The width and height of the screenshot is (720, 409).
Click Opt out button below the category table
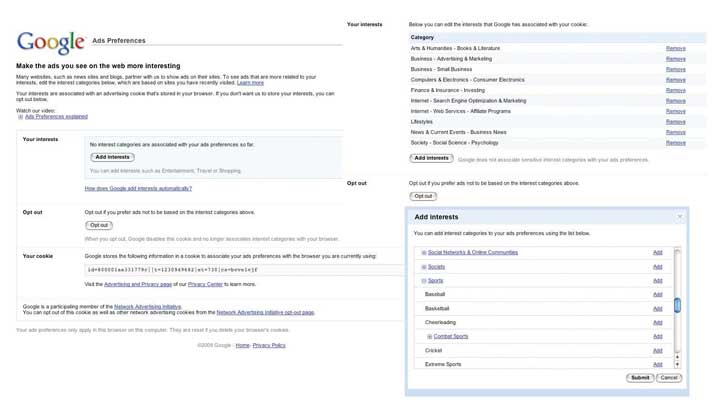coord(423,196)
